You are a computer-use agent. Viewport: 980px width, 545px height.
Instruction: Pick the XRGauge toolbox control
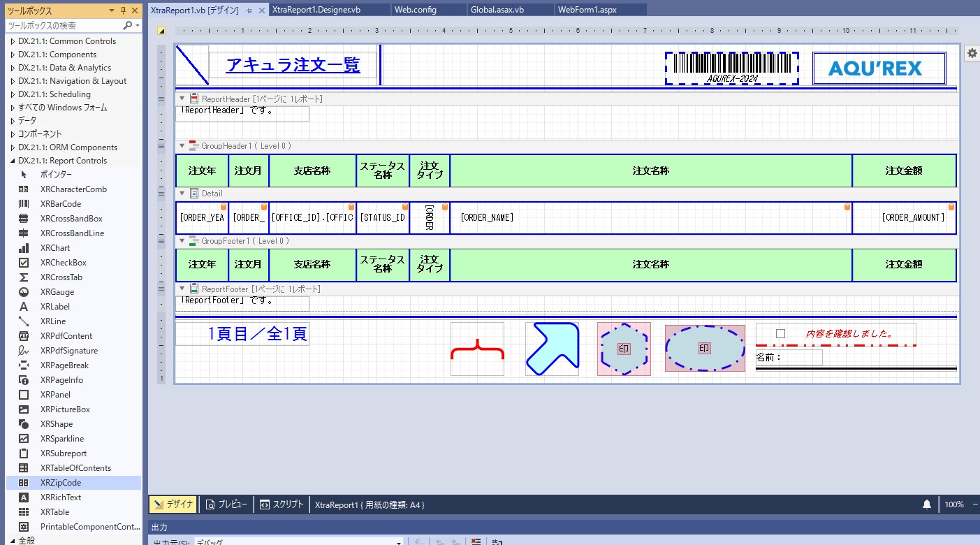[x=57, y=292]
